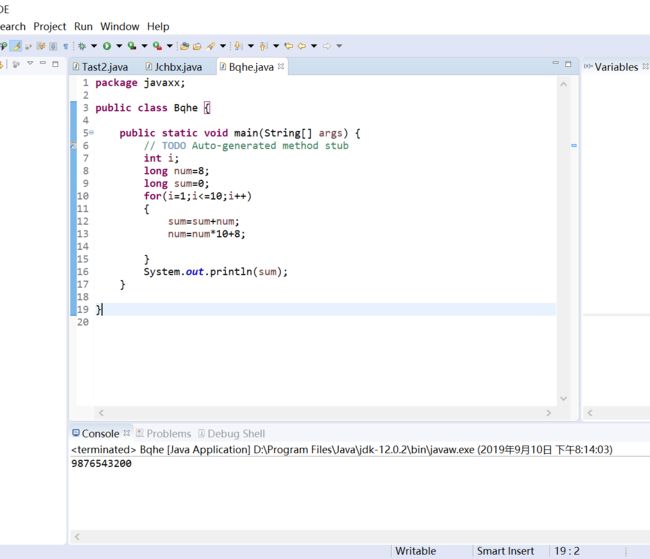Switch to the Jchbx.java editor tab
This screenshot has height=559, width=650.
pyautogui.click(x=174, y=67)
